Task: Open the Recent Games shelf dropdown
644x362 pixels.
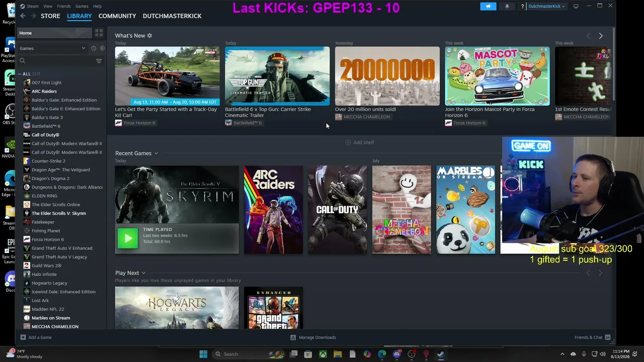Action: tap(156, 153)
